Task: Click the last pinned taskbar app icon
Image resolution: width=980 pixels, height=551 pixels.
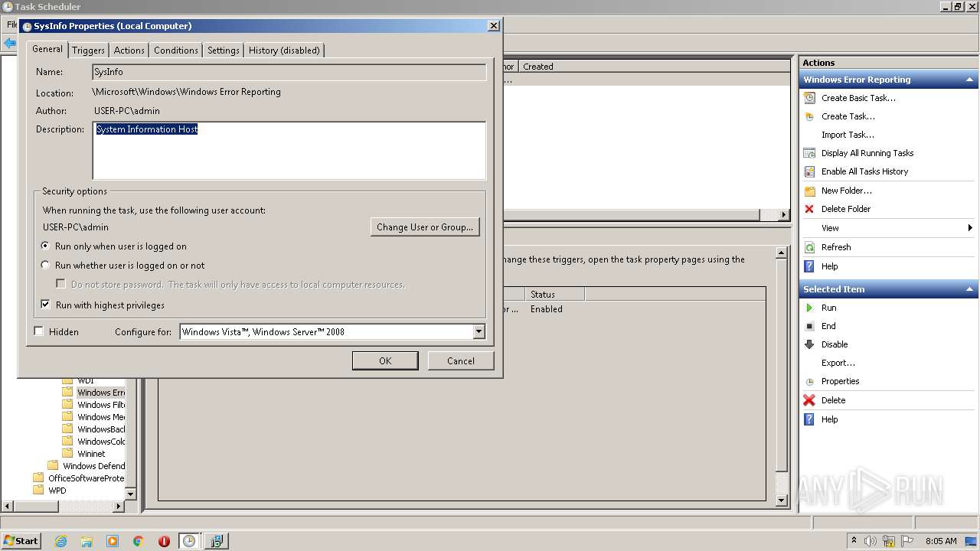Action: click(216, 541)
